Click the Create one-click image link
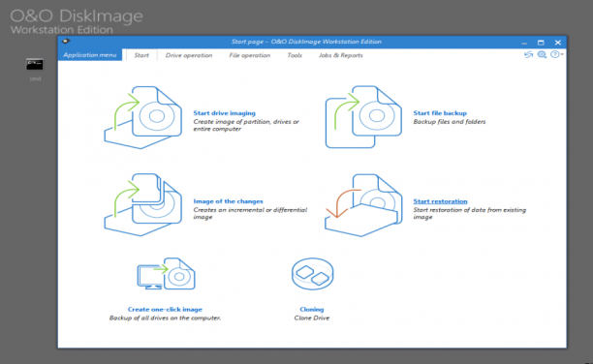 tap(165, 309)
